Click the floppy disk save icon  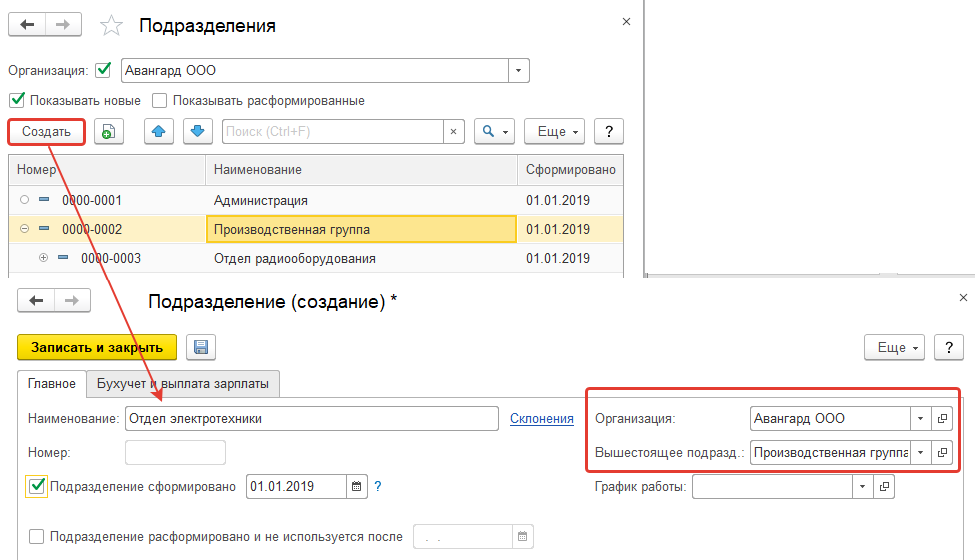(200, 347)
